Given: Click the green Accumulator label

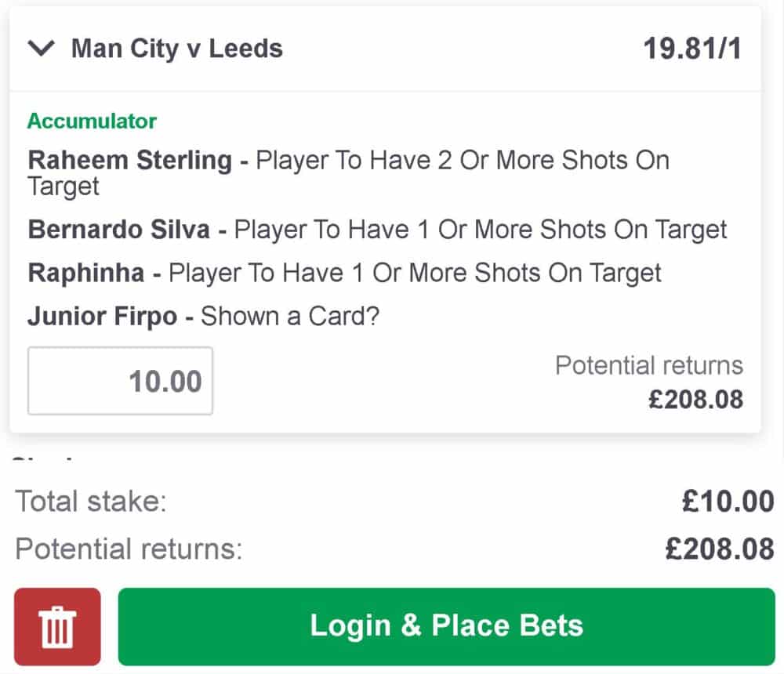Looking at the screenshot, I should click(92, 121).
